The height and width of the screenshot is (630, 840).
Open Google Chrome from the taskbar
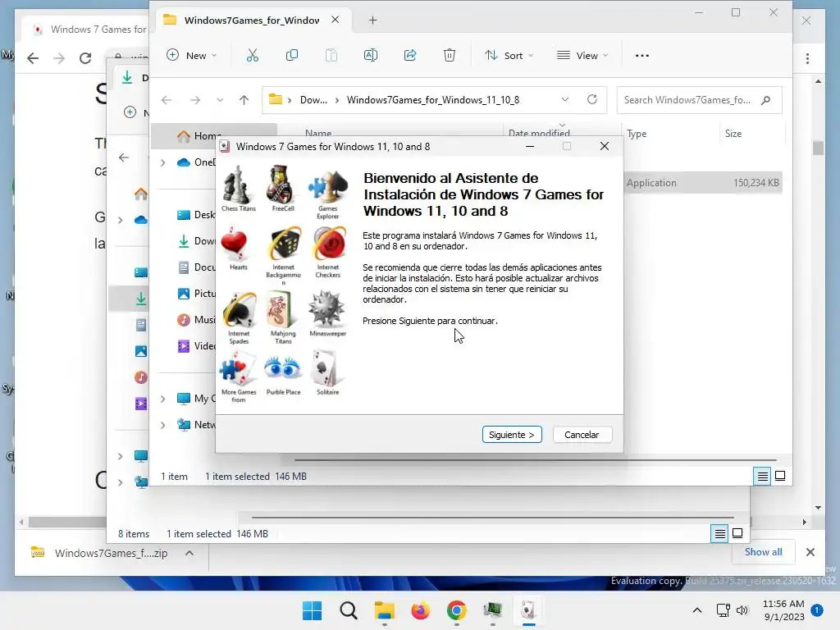[x=456, y=610]
